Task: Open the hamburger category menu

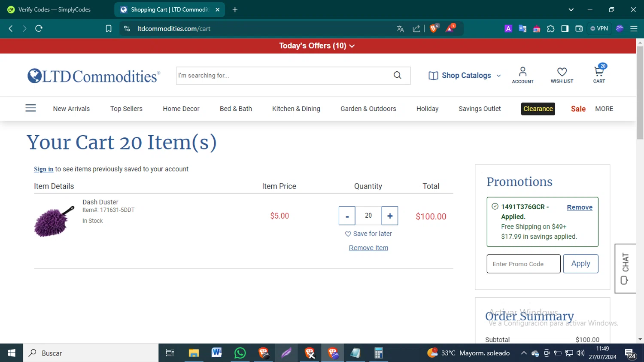Action: point(30,108)
